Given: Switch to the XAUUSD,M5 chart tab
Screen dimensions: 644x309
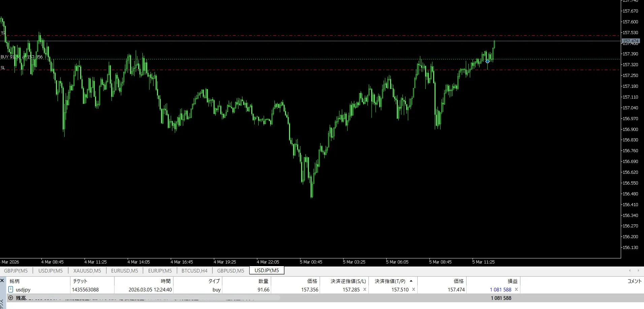Looking at the screenshot, I should point(87,271).
